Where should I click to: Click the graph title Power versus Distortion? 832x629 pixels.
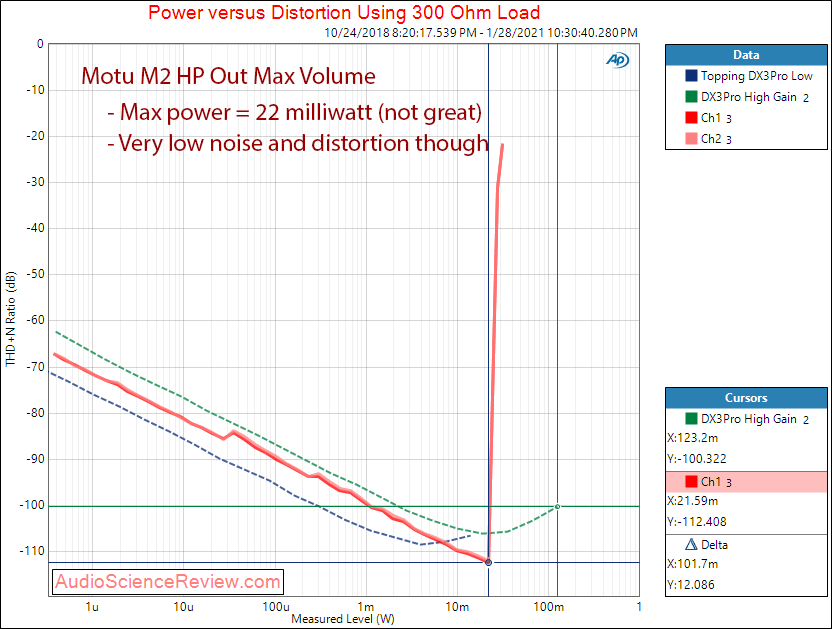pos(344,12)
